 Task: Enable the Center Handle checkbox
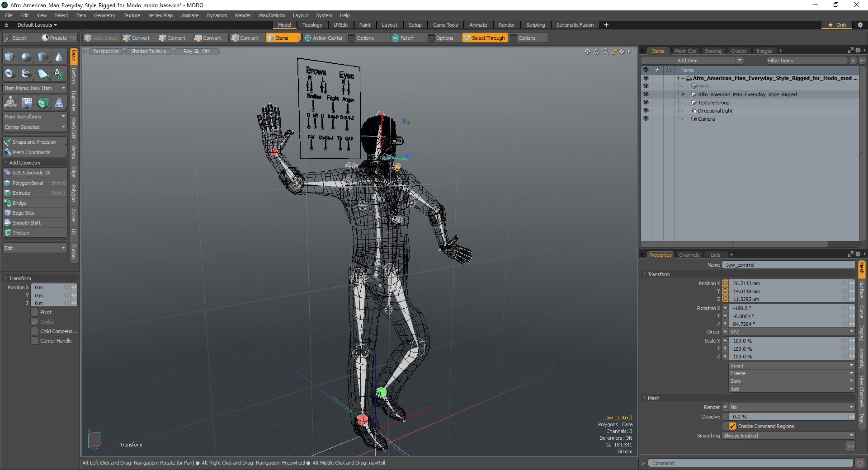click(35, 341)
